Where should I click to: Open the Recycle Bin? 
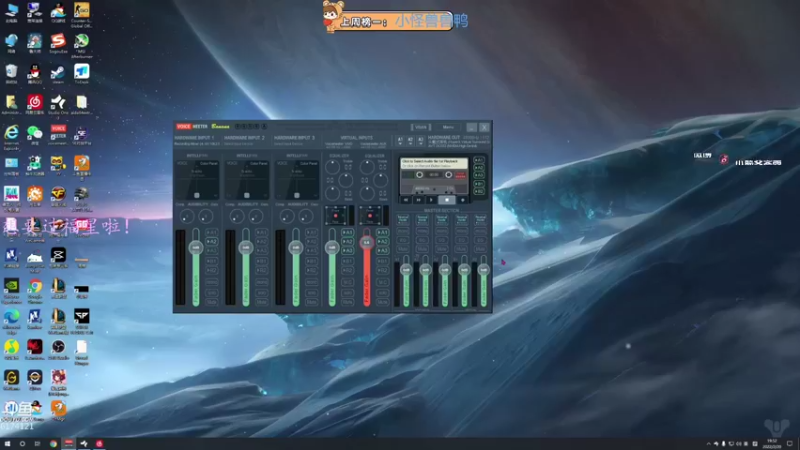pyautogui.click(x=11, y=74)
